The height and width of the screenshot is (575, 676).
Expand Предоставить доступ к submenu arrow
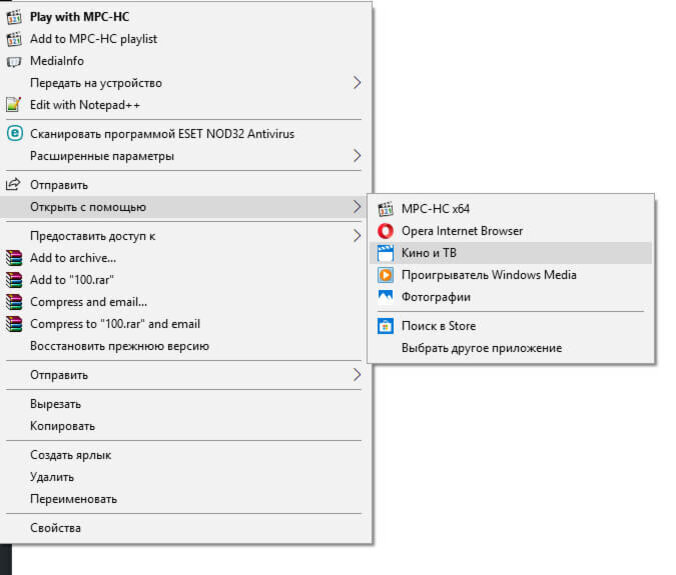357,236
